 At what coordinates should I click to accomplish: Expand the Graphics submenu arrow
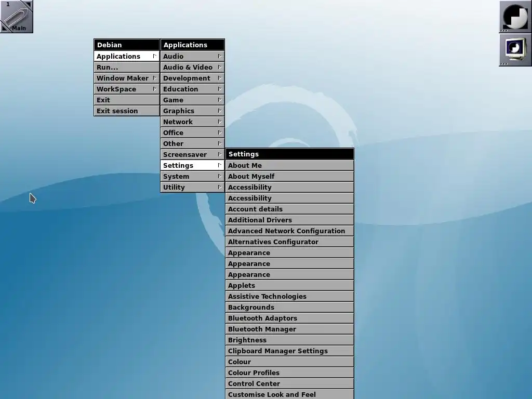tap(220, 111)
